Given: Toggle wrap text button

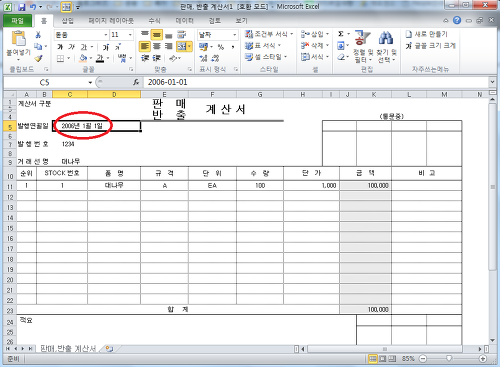Looking at the screenshot, I should click(x=181, y=34).
